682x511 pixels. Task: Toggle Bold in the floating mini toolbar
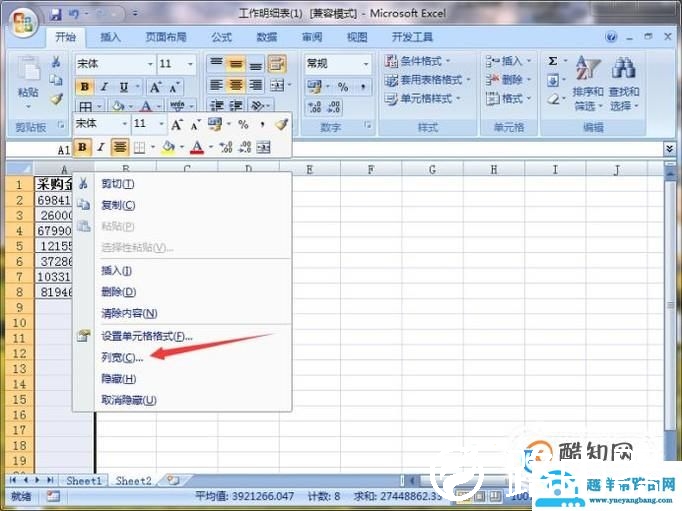click(82, 147)
